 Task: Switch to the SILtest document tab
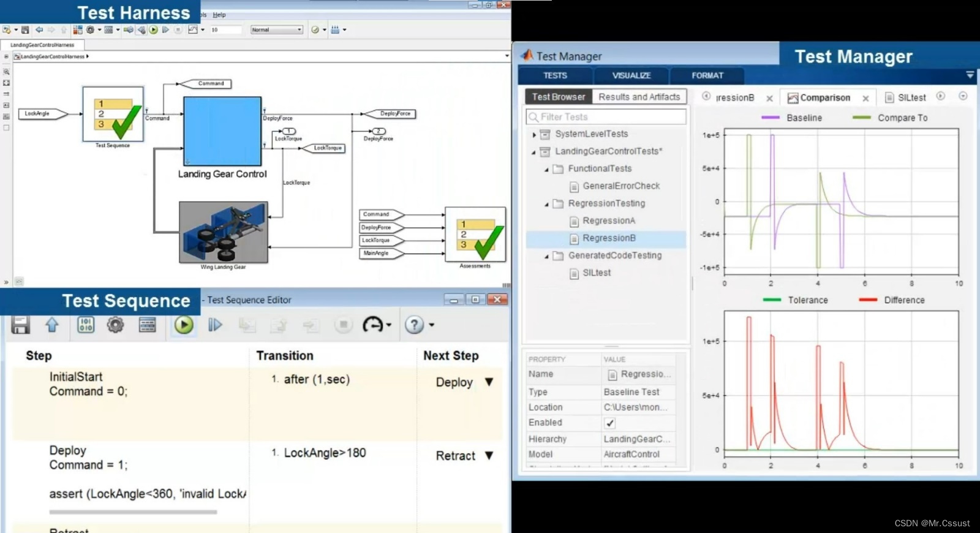tap(906, 97)
